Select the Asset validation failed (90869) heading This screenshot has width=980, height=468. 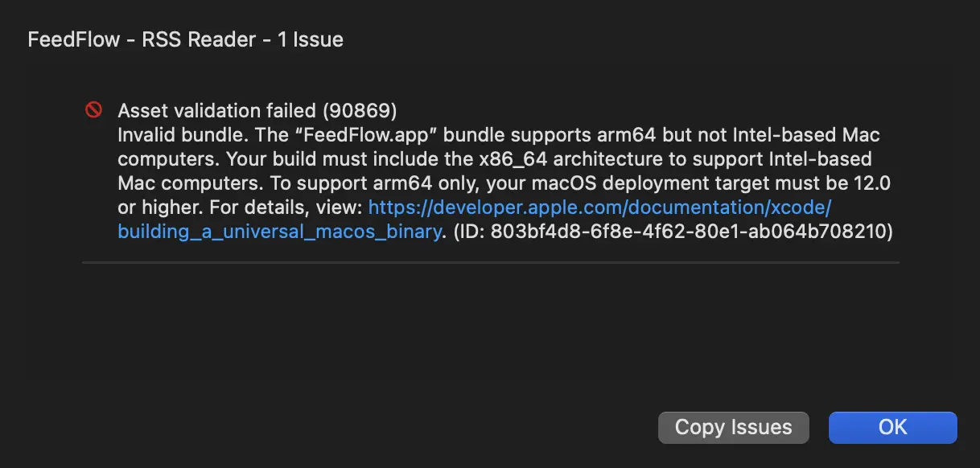coord(257,110)
